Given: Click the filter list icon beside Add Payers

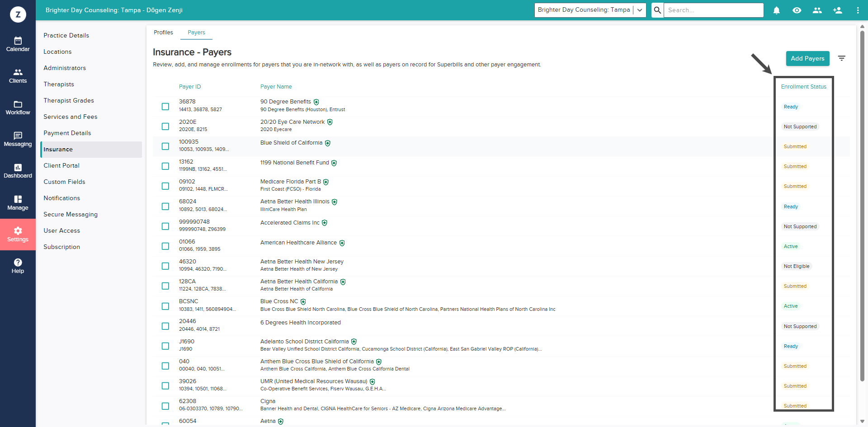Looking at the screenshot, I should (841, 58).
